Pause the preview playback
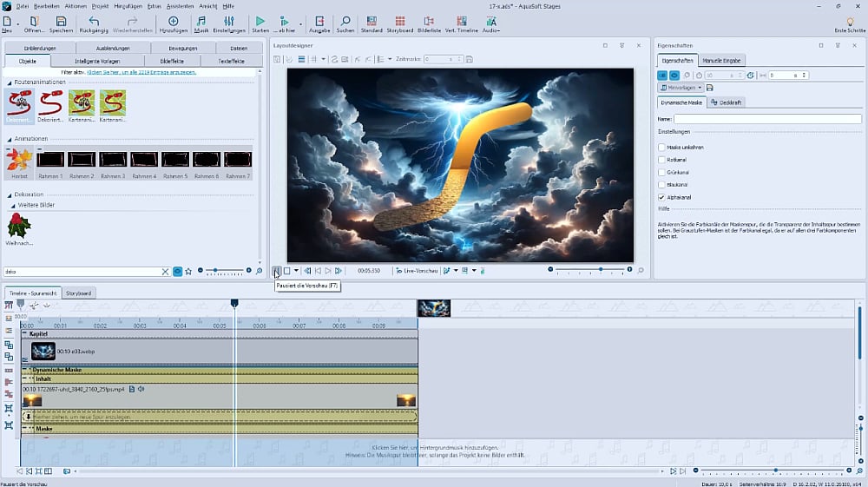 coord(276,271)
